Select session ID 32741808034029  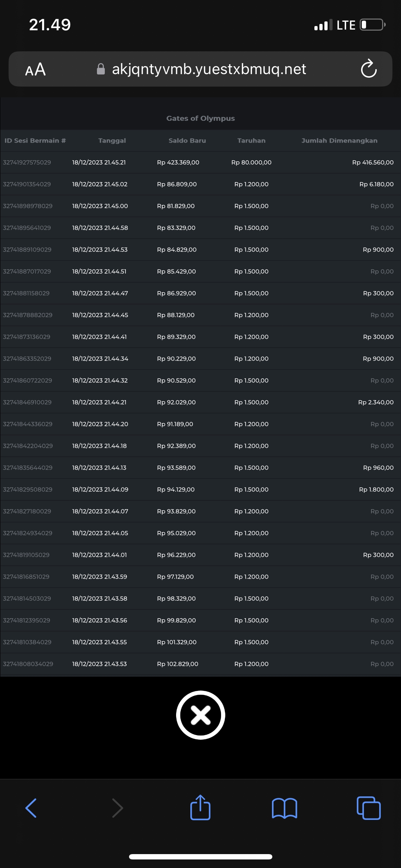point(28,664)
